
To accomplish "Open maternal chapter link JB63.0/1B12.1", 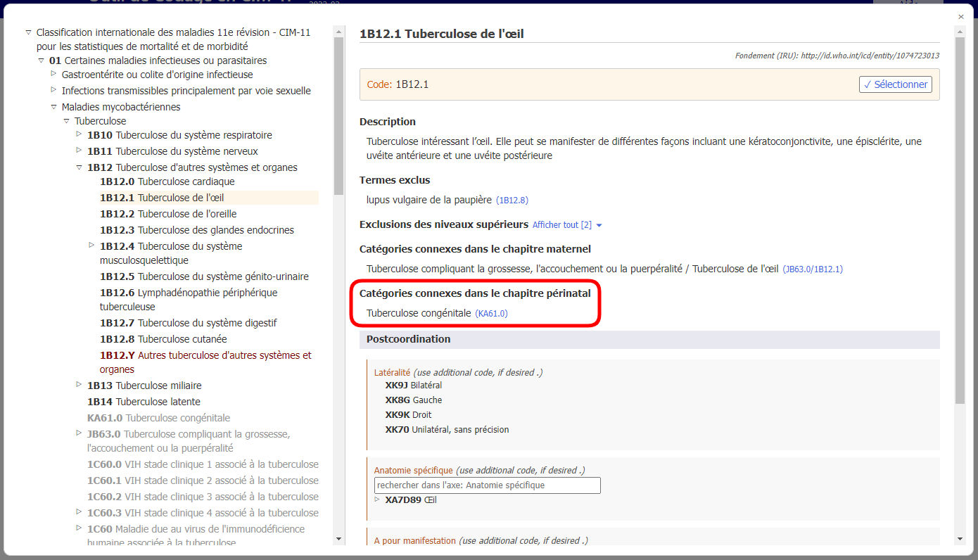I will 813,269.
